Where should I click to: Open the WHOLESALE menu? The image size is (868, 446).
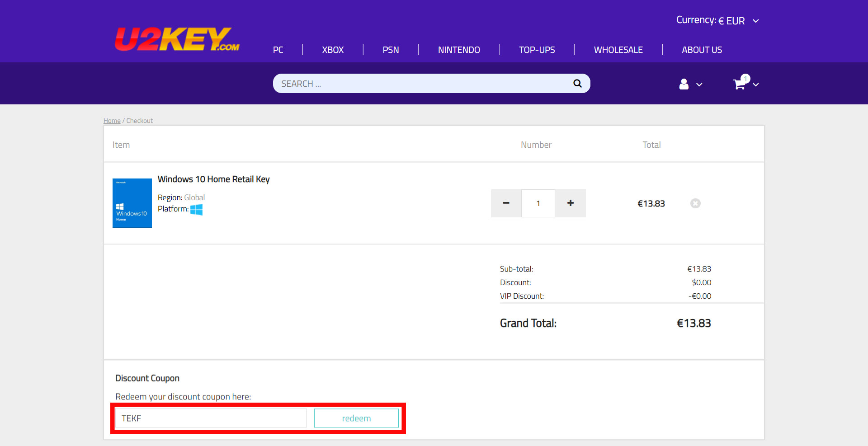pos(618,50)
